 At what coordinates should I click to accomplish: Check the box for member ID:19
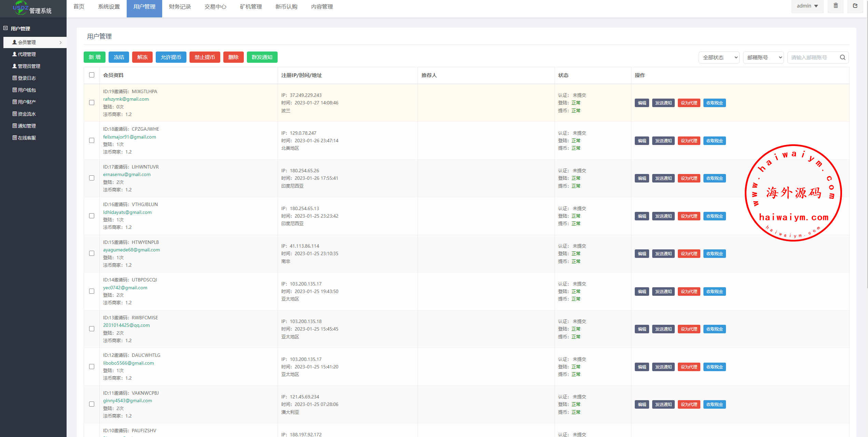tap(92, 103)
